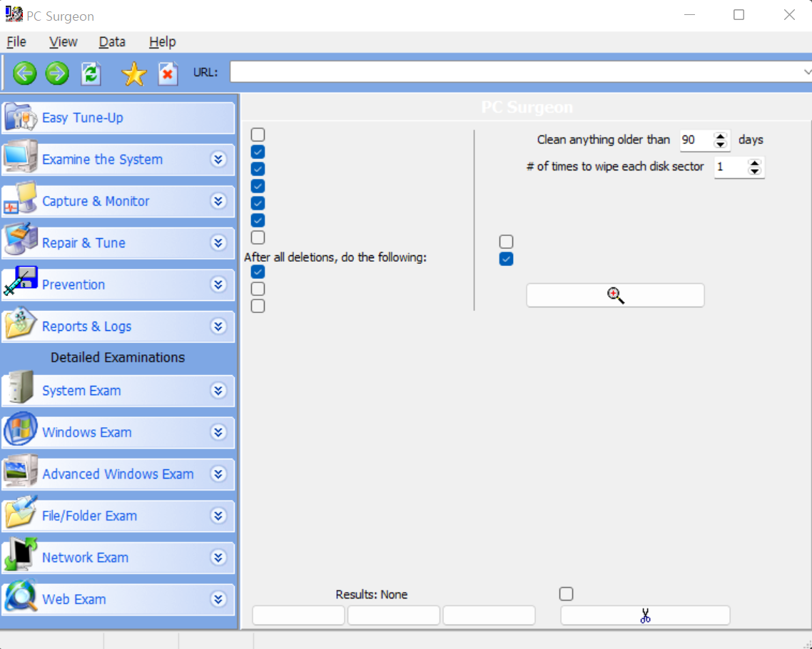Expand the File/Folder Exam chevron
The height and width of the screenshot is (649, 812).
(218, 516)
